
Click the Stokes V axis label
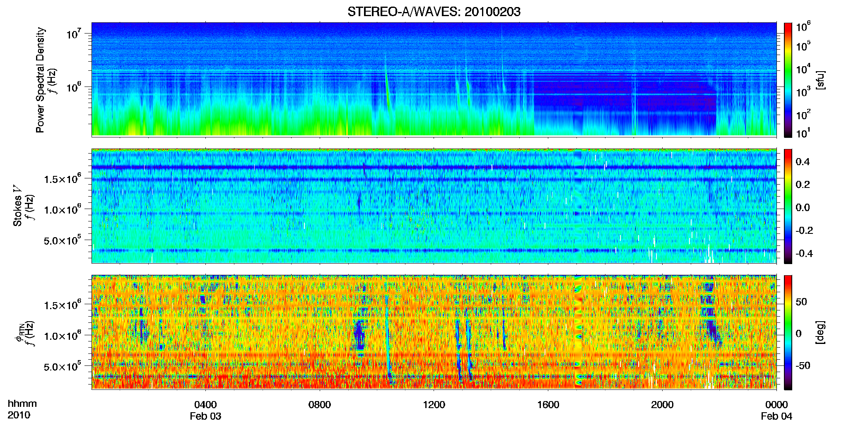click(x=18, y=206)
